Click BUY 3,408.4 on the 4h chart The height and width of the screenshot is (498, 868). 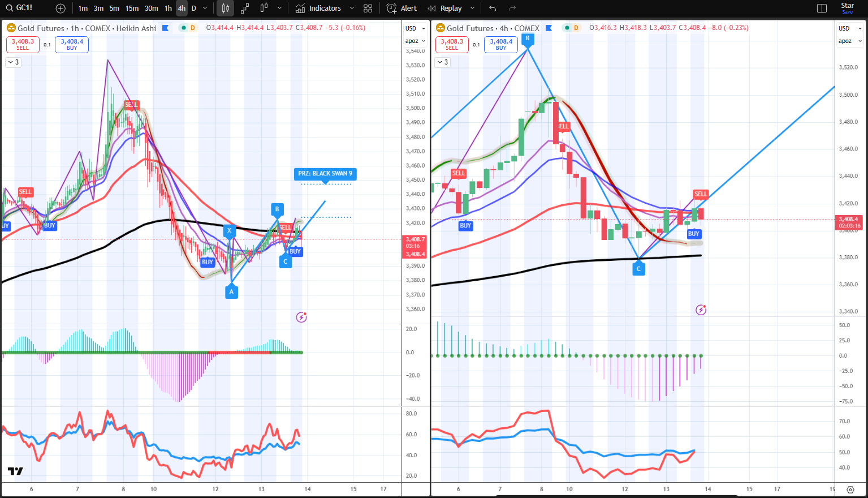(x=501, y=44)
